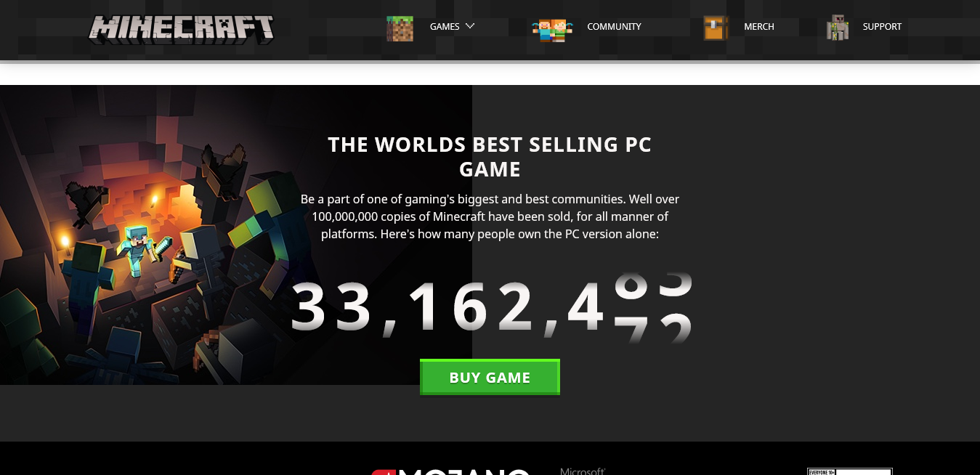The width and height of the screenshot is (980, 475).
Task: Click the rolling last digits of counter
Action: (652, 308)
